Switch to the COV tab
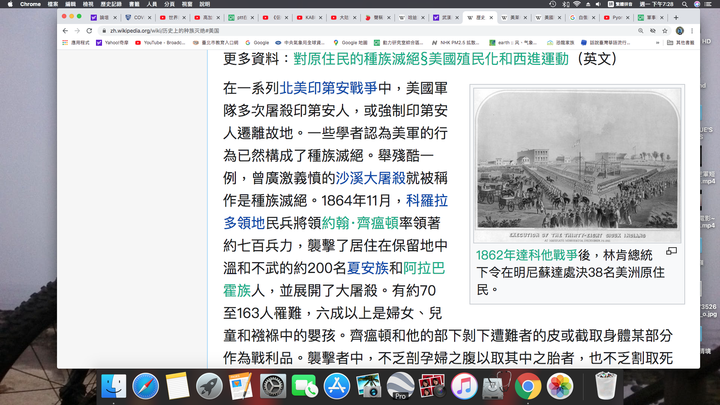Image resolution: width=720 pixels, height=405 pixels. pos(138,17)
